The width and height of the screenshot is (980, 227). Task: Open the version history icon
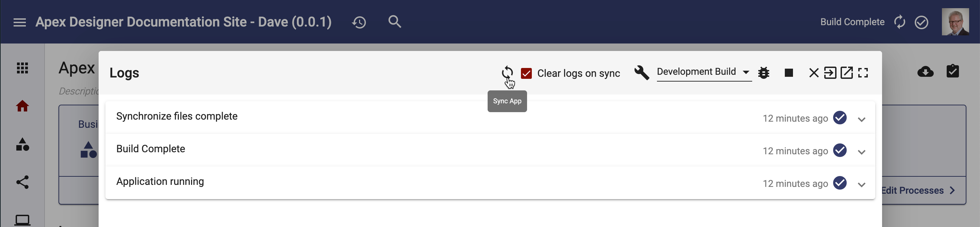pyautogui.click(x=359, y=22)
